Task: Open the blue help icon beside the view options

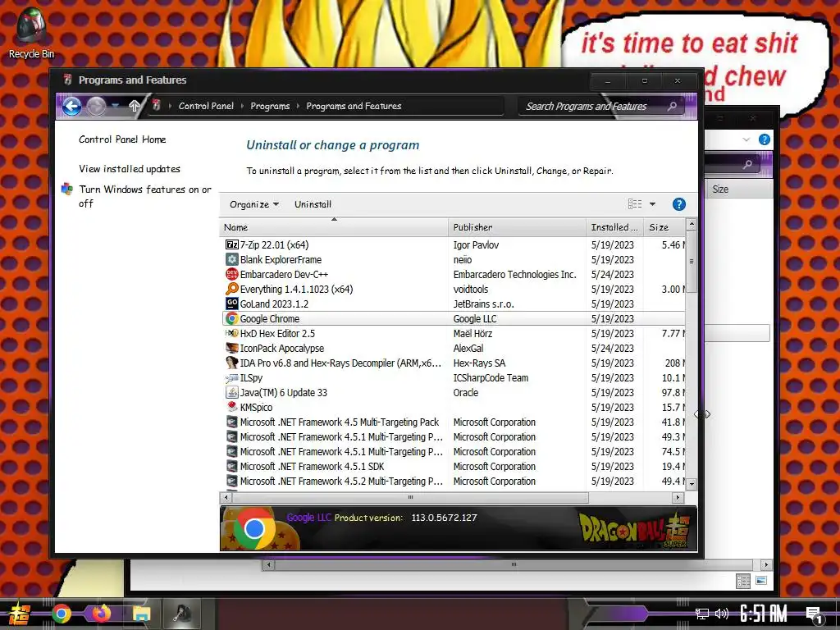Action: (x=678, y=204)
